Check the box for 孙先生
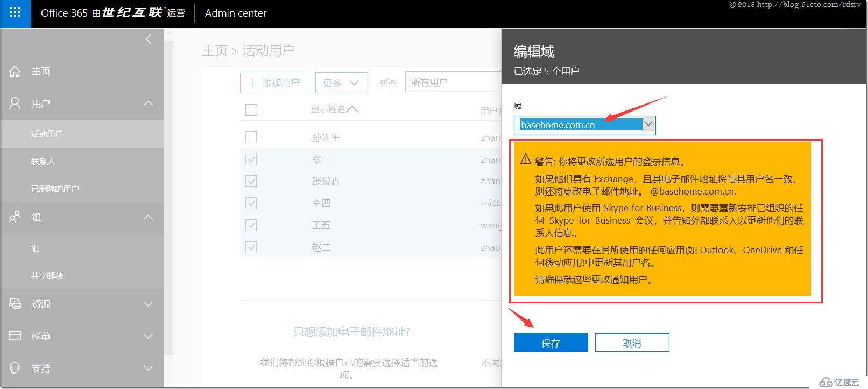The width and height of the screenshot is (868, 389). (x=251, y=137)
